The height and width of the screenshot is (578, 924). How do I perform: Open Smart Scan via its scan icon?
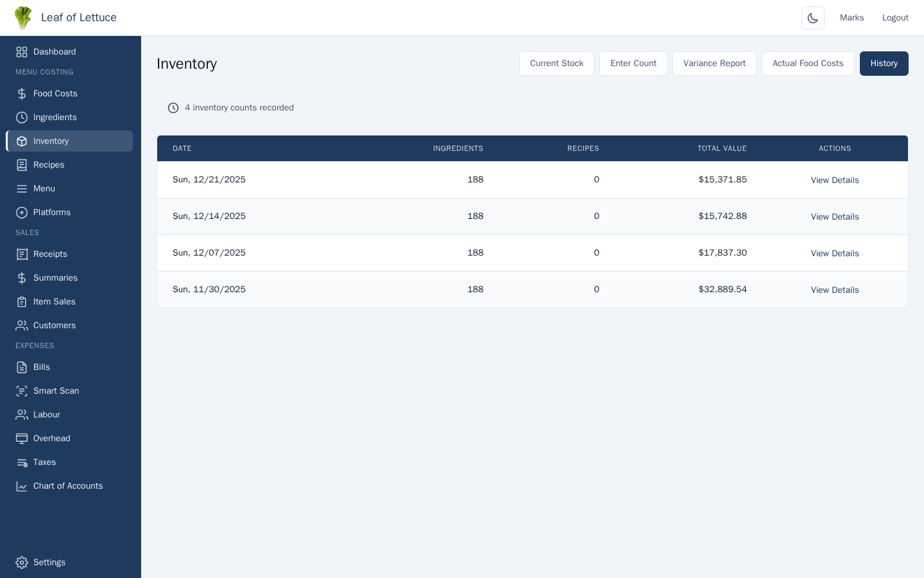[22, 390]
